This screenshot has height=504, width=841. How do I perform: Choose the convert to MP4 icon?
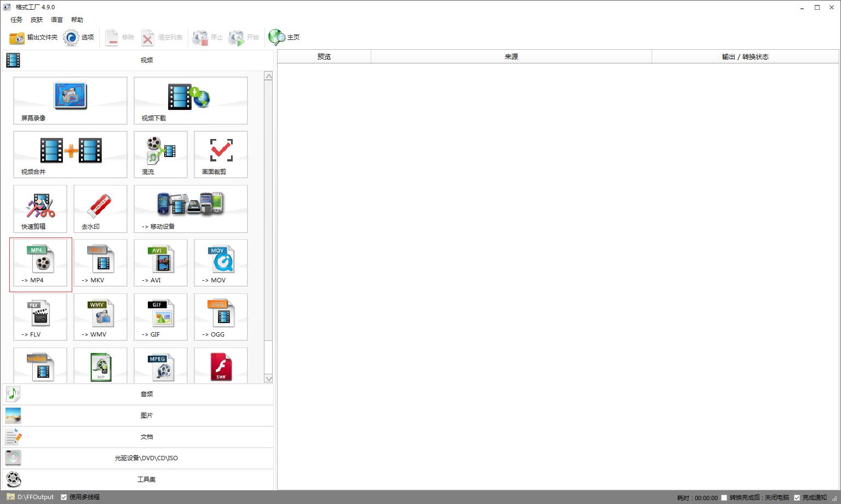coord(40,263)
